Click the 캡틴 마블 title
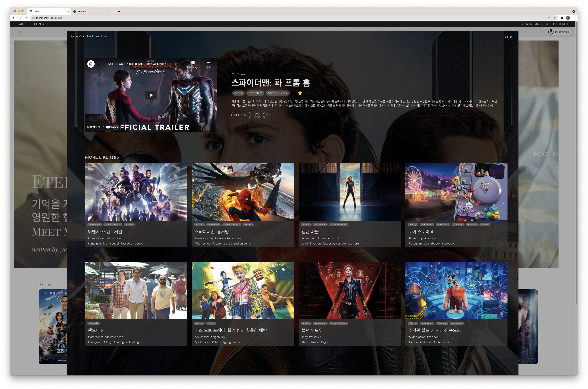588x389 pixels. [310, 231]
